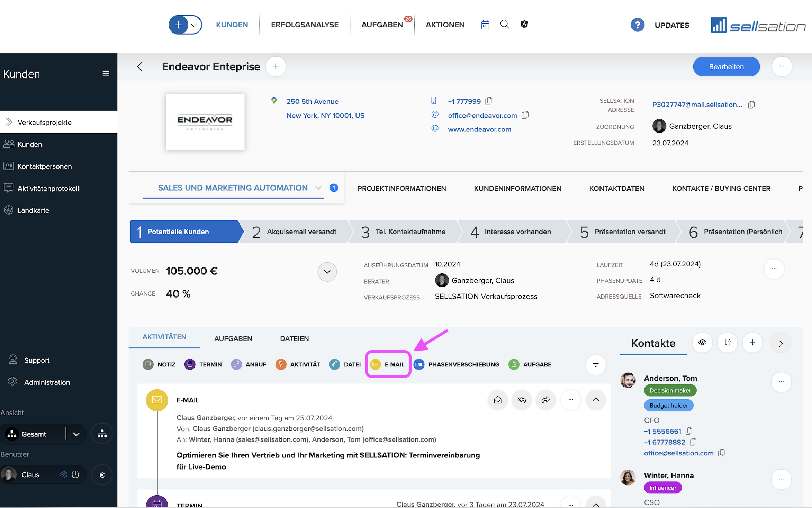Click the shield icon in top navigation
This screenshot has width=812, height=508.
coord(524,24)
